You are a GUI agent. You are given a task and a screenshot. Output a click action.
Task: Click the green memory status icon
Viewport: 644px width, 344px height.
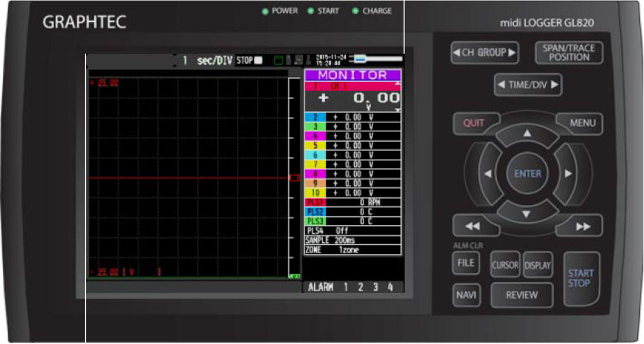[278, 61]
